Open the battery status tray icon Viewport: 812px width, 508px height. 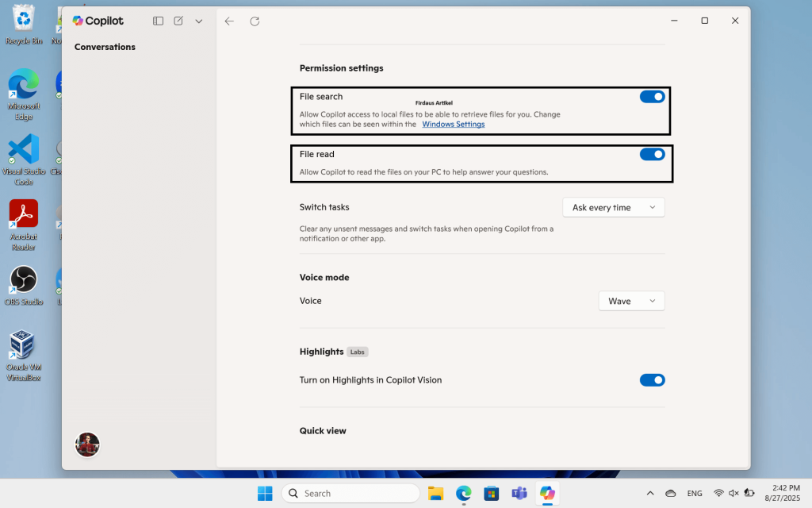pos(749,494)
